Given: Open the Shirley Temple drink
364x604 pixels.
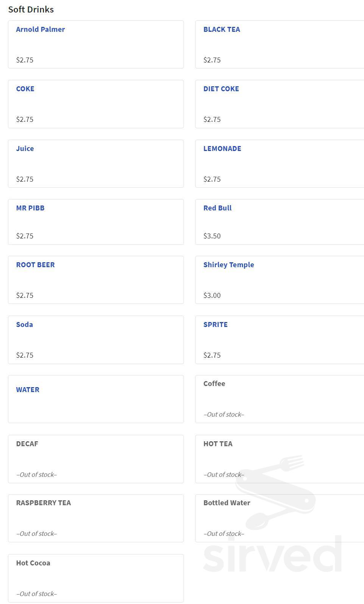Looking at the screenshot, I should tap(229, 265).
